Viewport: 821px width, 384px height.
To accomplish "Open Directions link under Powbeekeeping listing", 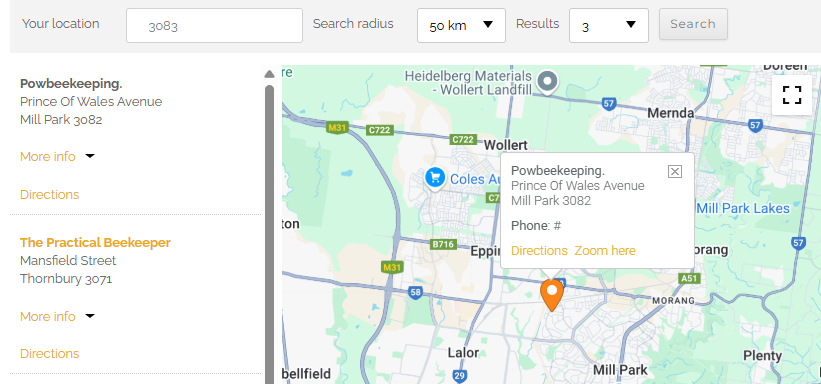I will click(x=49, y=194).
